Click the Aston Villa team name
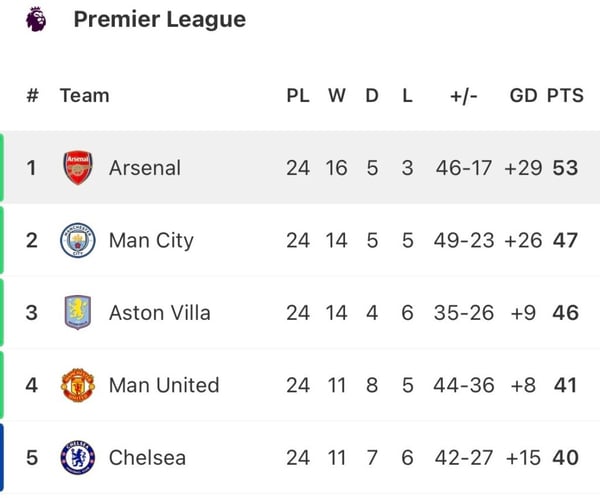This screenshot has height=498, width=600. pyautogui.click(x=160, y=312)
